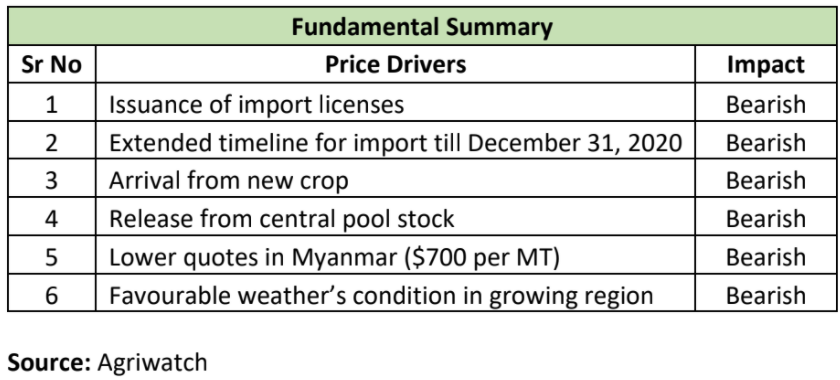Click the Extended timeline for import cell
The image size is (840, 380).
click(395, 140)
